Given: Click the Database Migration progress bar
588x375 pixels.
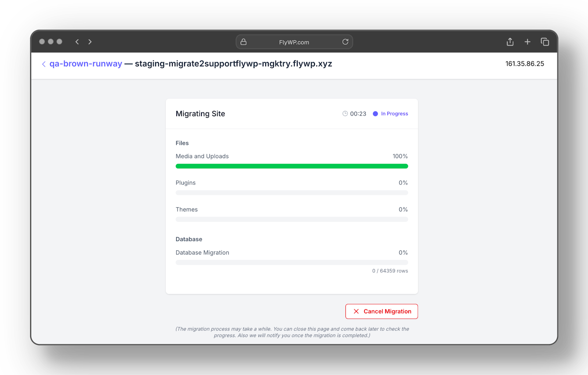Looking at the screenshot, I should 292,262.
